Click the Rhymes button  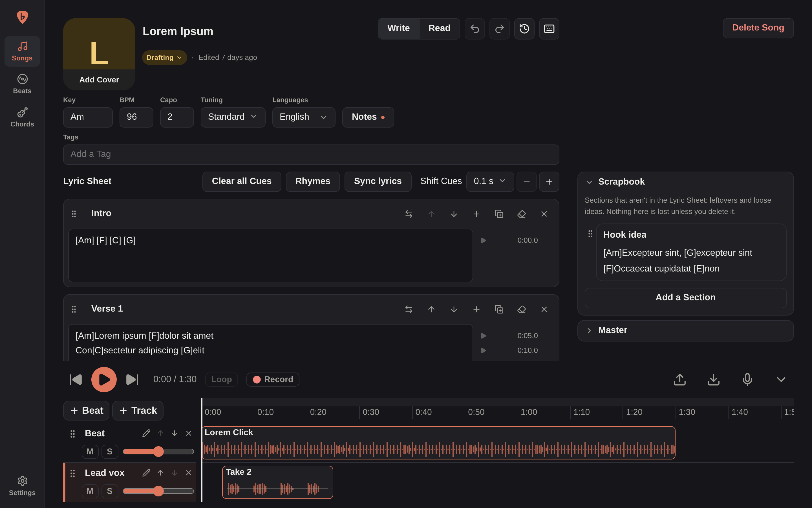pyautogui.click(x=313, y=181)
